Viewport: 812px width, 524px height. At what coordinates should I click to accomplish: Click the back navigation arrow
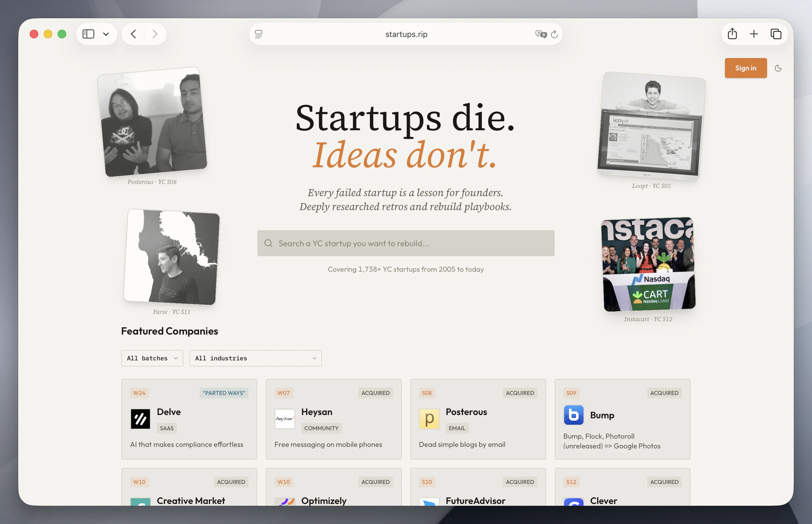133,34
